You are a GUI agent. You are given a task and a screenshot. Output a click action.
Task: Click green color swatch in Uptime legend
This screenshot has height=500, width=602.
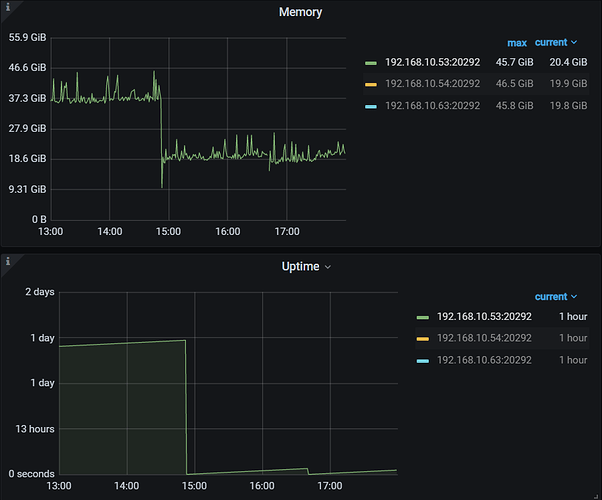point(424,317)
